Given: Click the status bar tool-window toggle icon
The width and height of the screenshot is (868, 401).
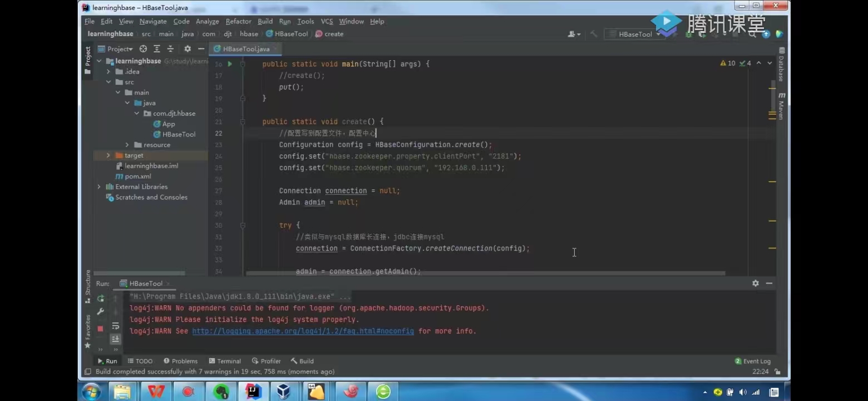Looking at the screenshot, I should (x=87, y=371).
